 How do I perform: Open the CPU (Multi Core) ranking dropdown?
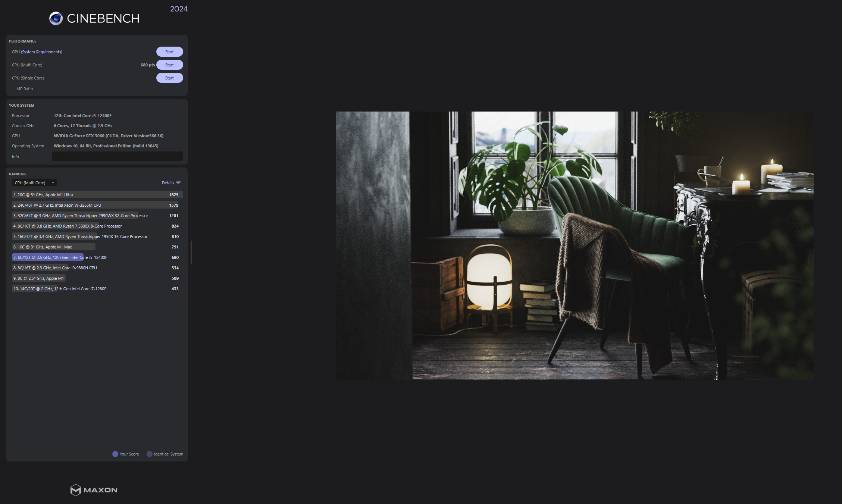tap(34, 182)
